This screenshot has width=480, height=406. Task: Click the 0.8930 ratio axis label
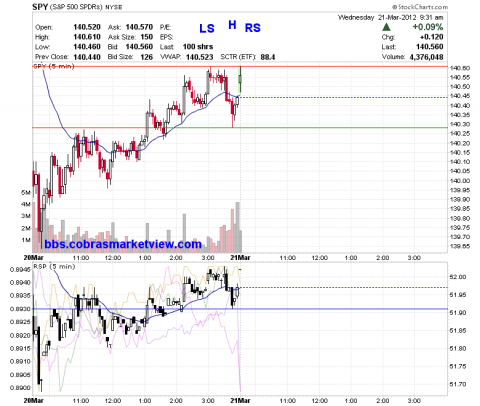tap(21, 309)
